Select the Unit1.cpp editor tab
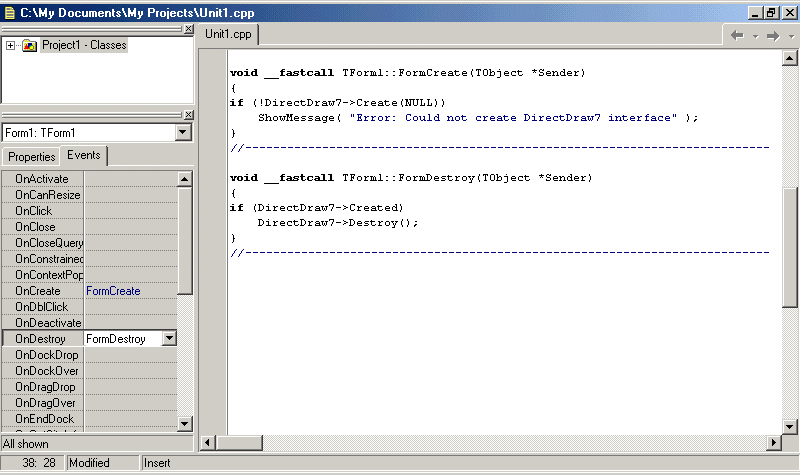800x475 pixels. click(228, 34)
